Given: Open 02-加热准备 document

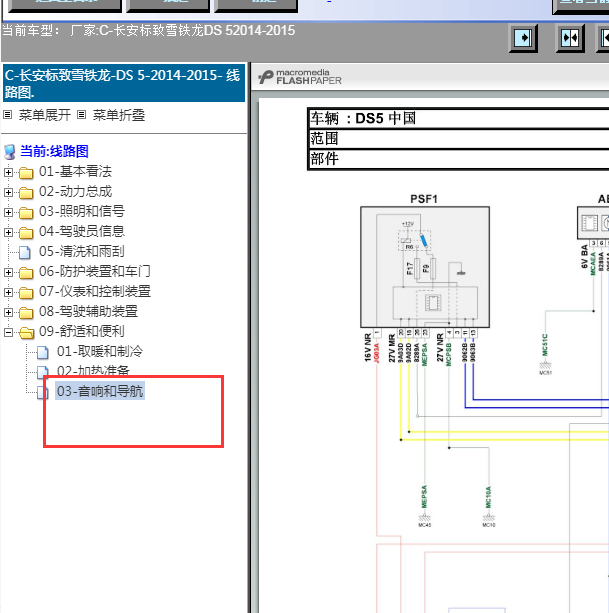Looking at the screenshot, I should (x=93, y=370).
